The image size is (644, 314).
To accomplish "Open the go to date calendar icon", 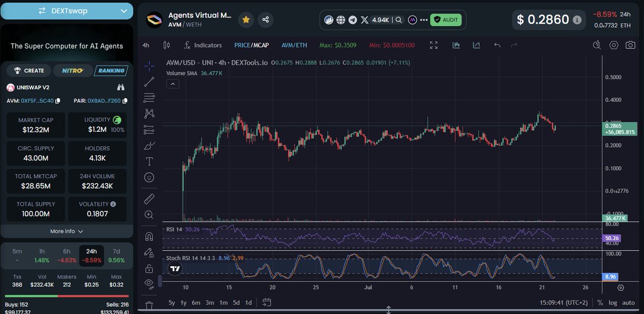I will (x=266, y=302).
